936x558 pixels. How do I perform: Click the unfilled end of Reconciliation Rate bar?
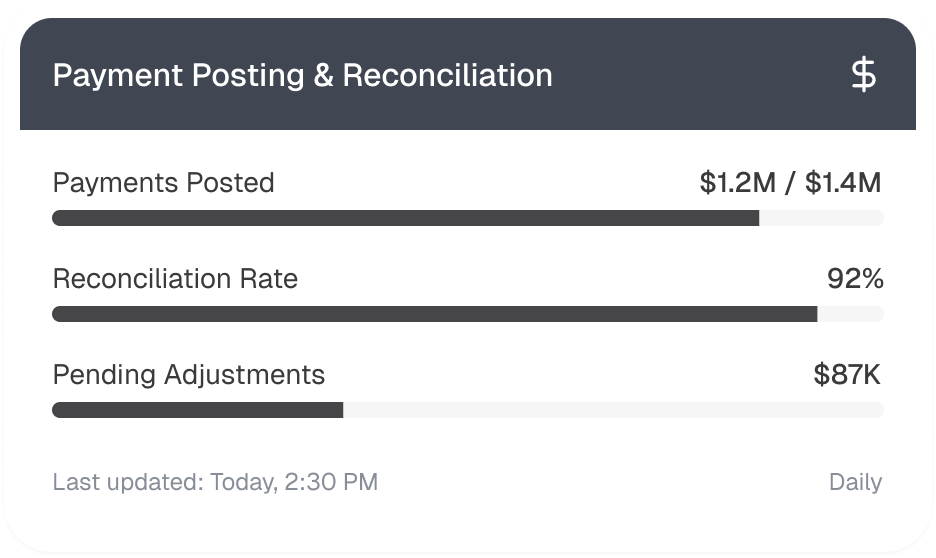(x=850, y=314)
